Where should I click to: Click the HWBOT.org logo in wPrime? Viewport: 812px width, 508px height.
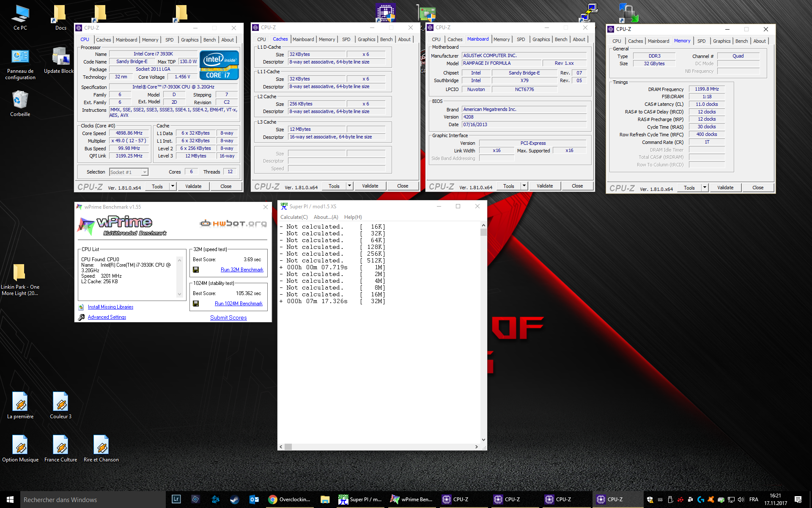[233, 223]
